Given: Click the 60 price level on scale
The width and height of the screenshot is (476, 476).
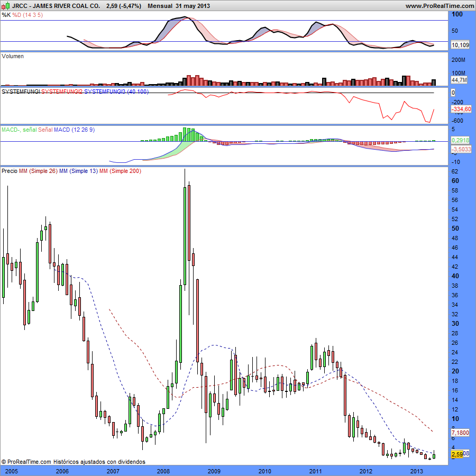Looking at the screenshot, I should pos(455,181).
